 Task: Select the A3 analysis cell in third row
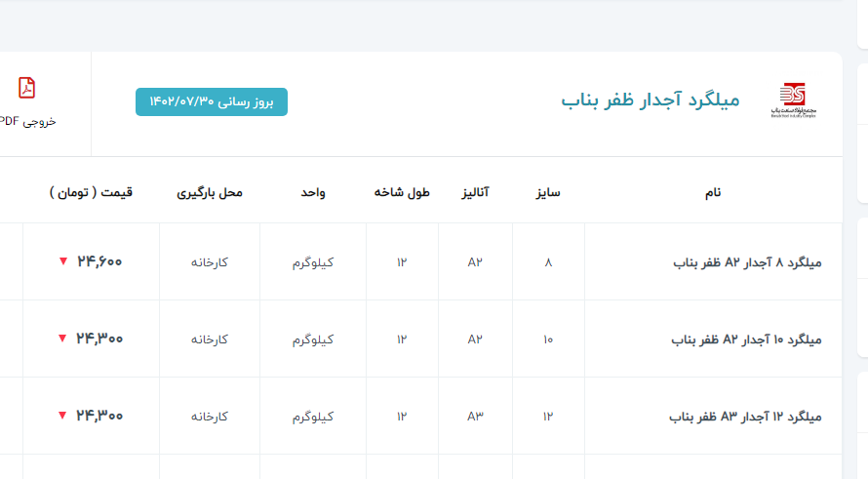[475, 417]
